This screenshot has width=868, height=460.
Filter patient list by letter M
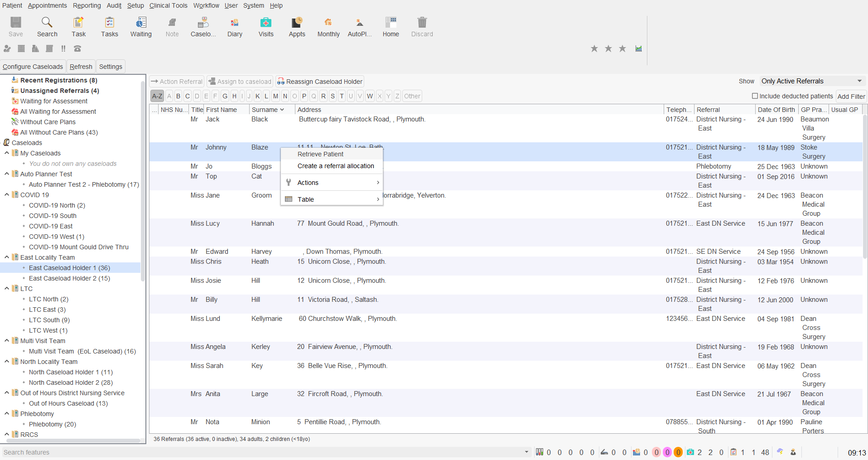275,96
